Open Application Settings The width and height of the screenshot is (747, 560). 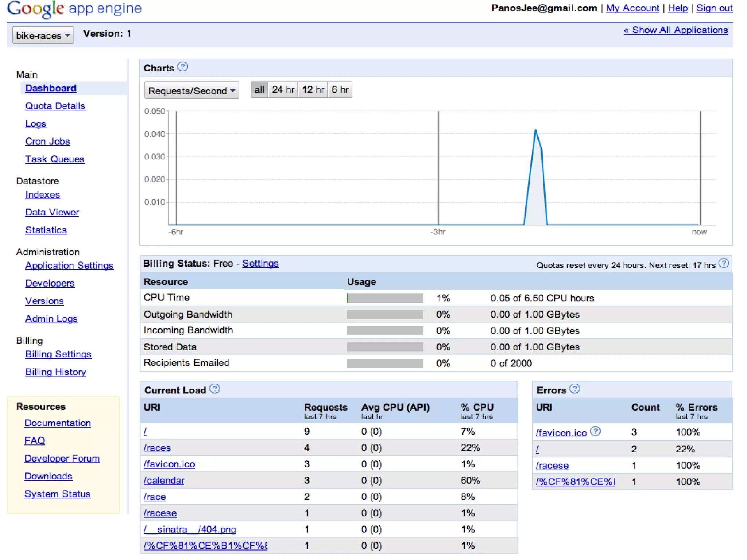pos(69,266)
